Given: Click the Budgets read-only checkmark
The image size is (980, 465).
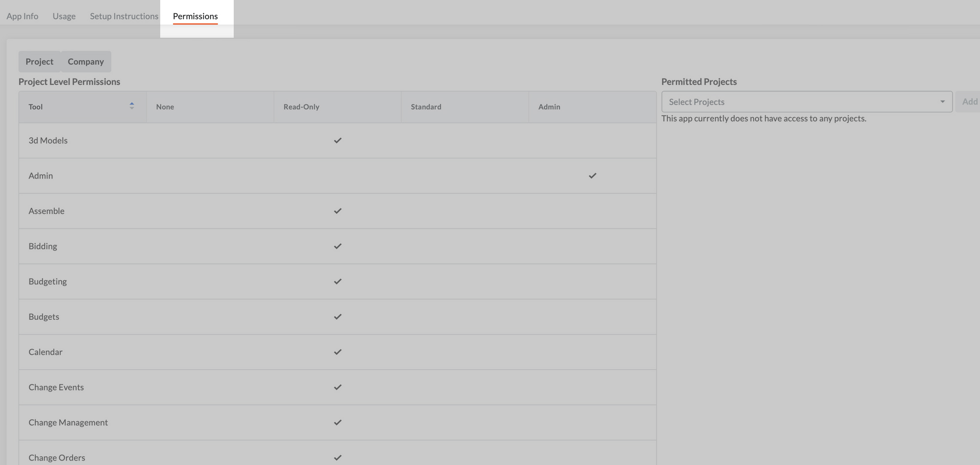Looking at the screenshot, I should [338, 317].
